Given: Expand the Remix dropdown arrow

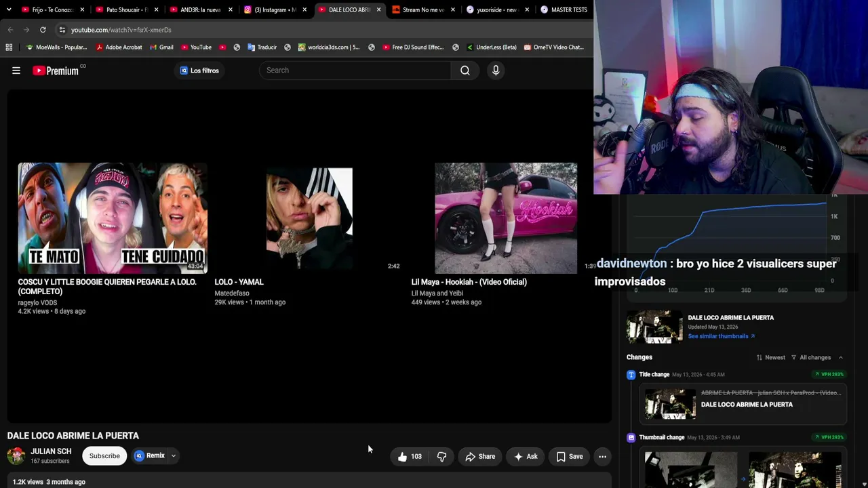Looking at the screenshot, I should click(174, 456).
